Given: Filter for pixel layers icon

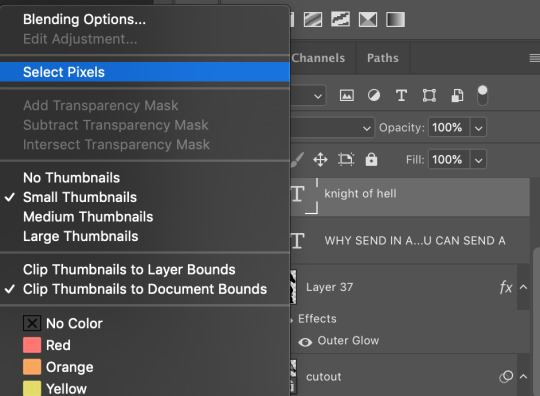Looking at the screenshot, I should pyautogui.click(x=346, y=95).
